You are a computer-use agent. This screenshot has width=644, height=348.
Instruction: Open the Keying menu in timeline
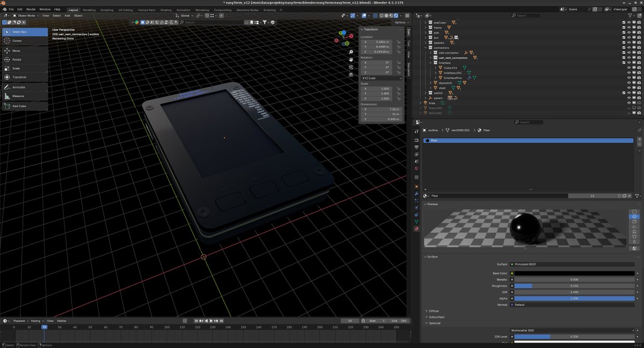37,321
